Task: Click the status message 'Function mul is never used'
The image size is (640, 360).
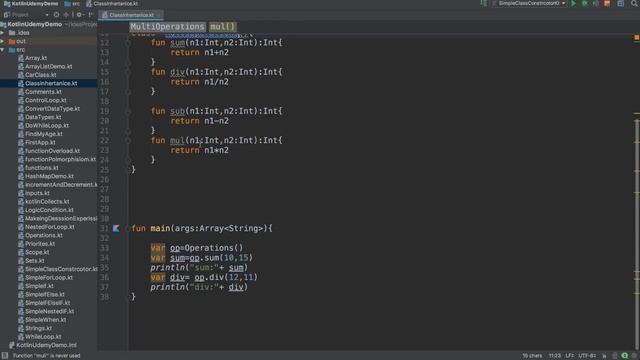Action: click(46, 356)
